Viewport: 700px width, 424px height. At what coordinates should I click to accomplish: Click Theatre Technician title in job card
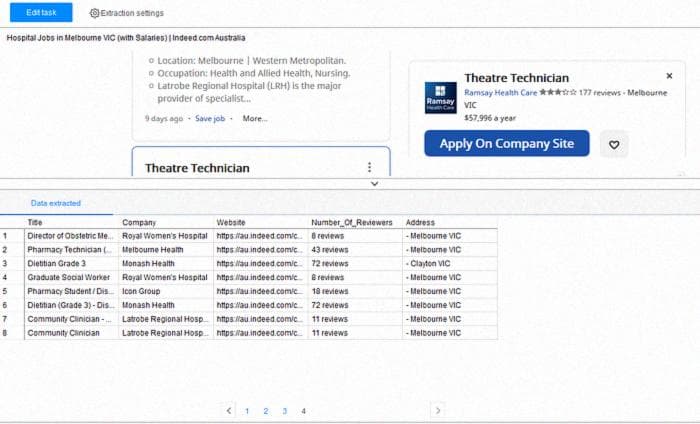click(197, 168)
